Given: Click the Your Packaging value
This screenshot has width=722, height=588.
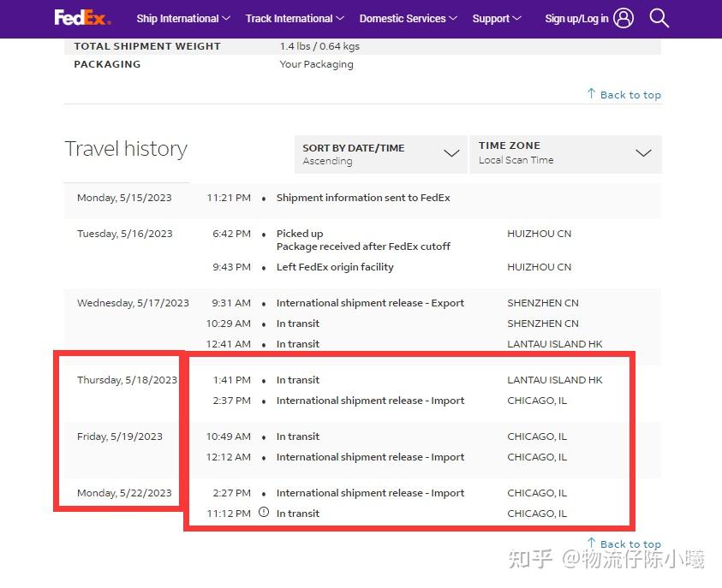Looking at the screenshot, I should (316, 64).
